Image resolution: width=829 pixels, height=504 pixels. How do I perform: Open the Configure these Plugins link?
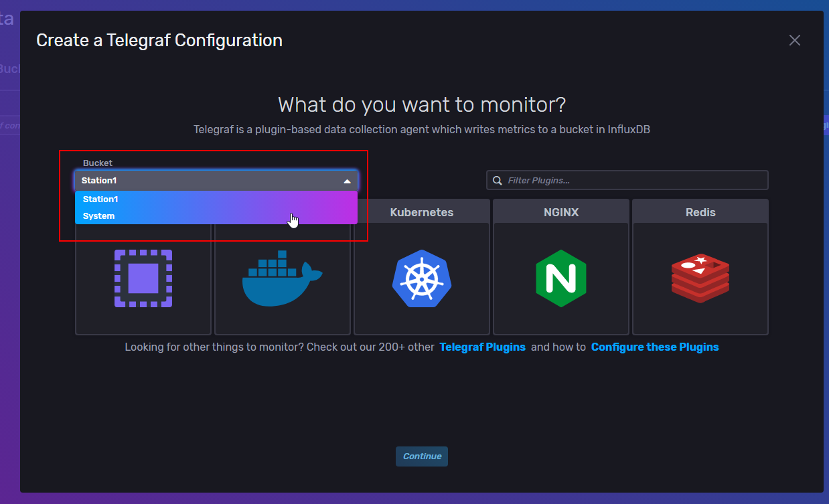655,347
